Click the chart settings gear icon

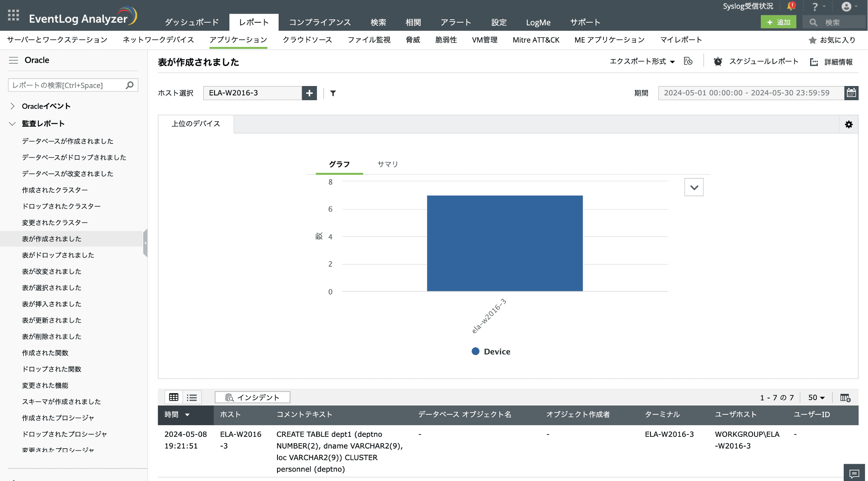848,124
